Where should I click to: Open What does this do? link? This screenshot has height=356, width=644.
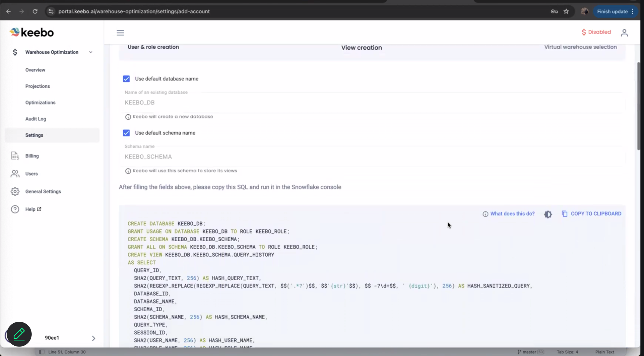tap(512, 214)
